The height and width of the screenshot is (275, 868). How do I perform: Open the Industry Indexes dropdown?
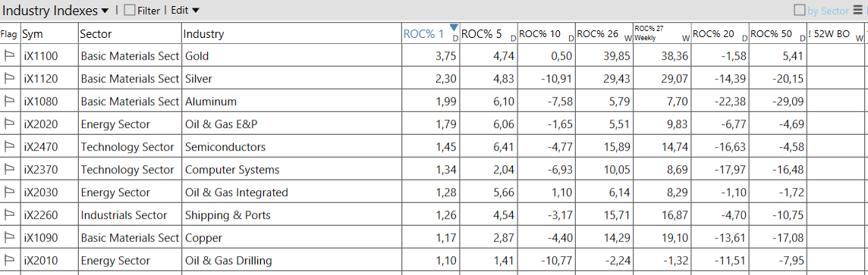(56, 11)
